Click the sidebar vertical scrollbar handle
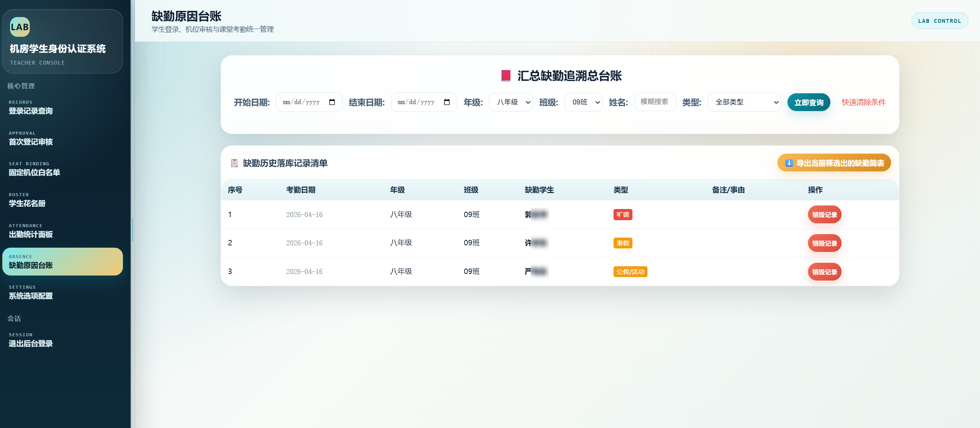The image size is (980, 428). [x=133, y=230]
